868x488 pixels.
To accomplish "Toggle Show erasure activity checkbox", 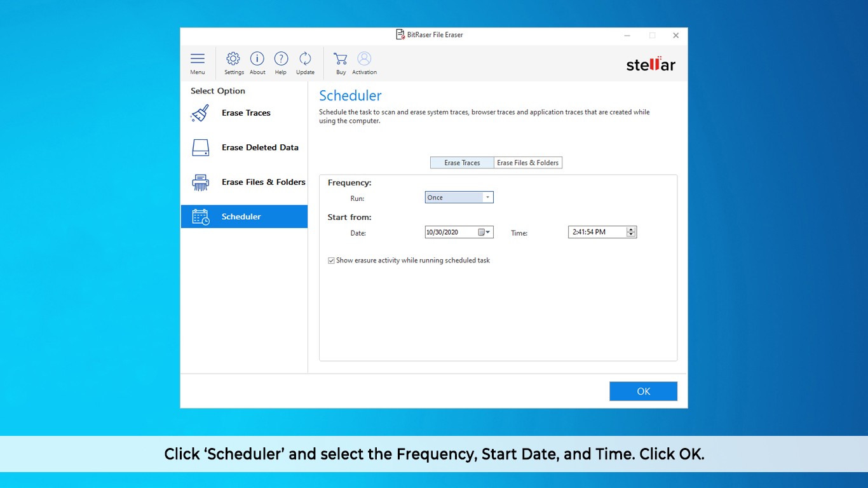I will click(331, 261).
